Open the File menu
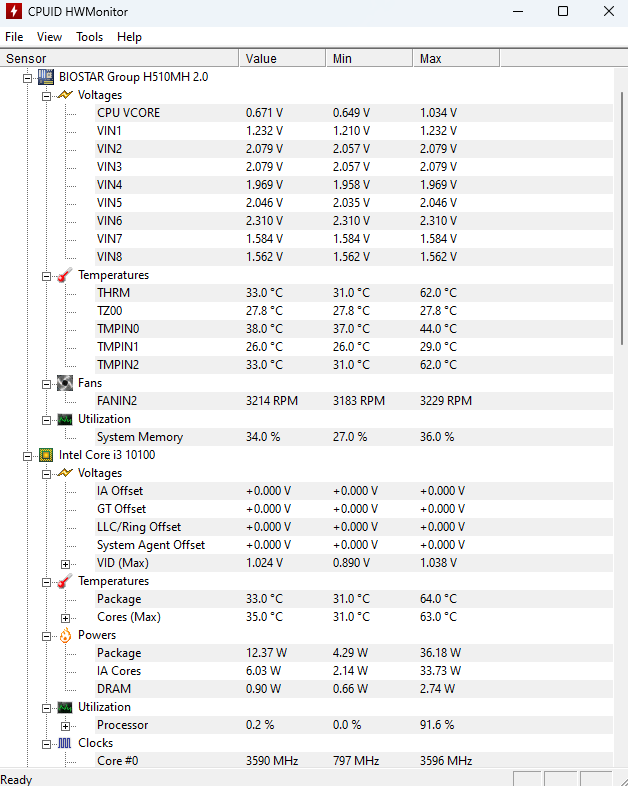Screen dimensions: 628x786 pyautogui.click(x=14, y=37)
